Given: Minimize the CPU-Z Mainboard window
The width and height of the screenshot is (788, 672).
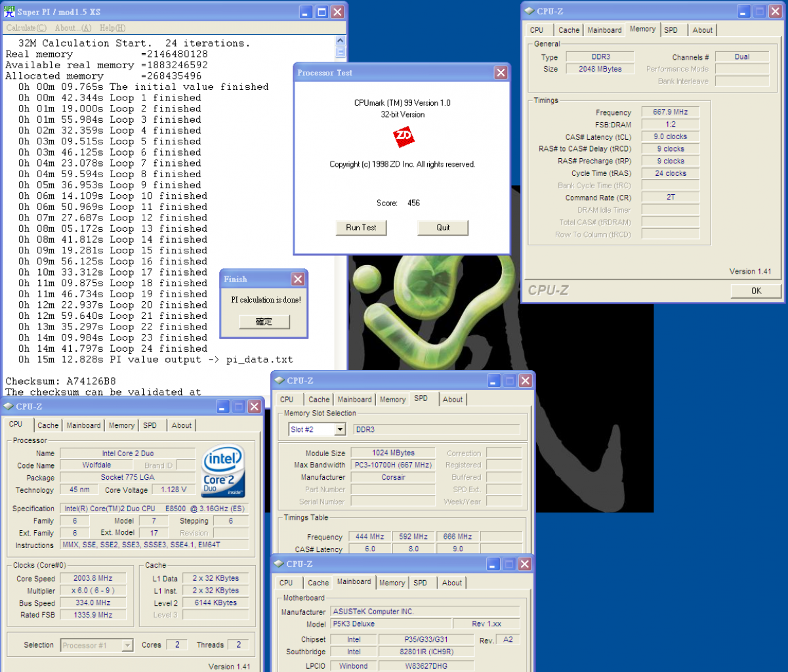Looking at the screenshot, I should point(494,564).
